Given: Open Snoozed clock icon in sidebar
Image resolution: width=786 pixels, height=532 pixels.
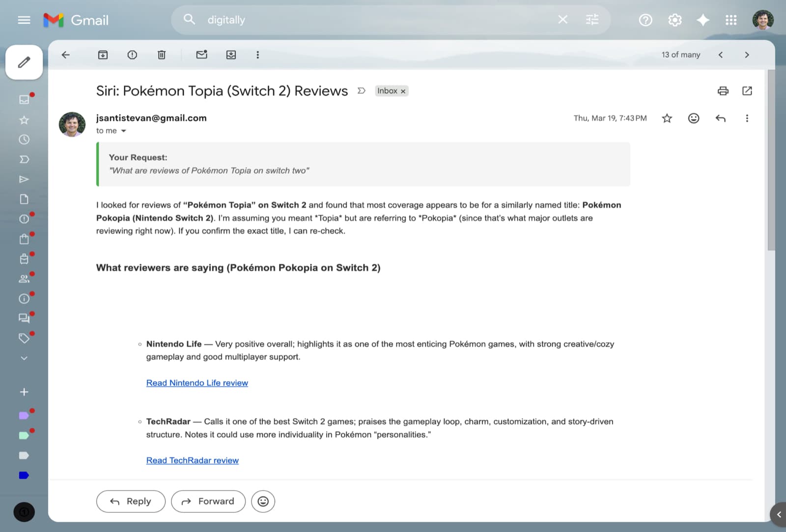Looking at the screenshot, I should [24, 140].
